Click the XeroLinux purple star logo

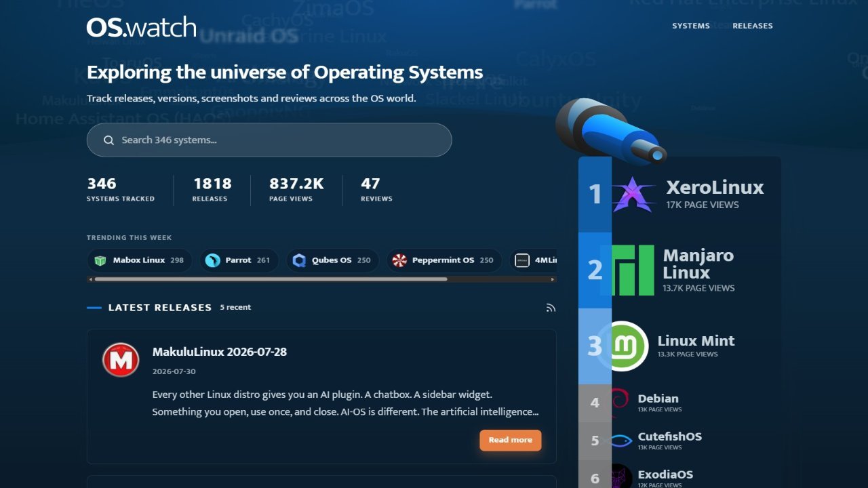click(633, 195)
